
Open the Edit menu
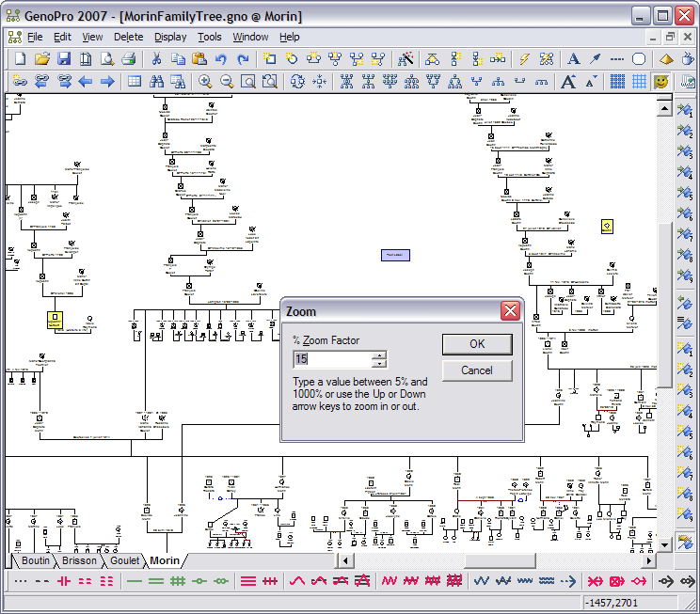pos(62,37)
